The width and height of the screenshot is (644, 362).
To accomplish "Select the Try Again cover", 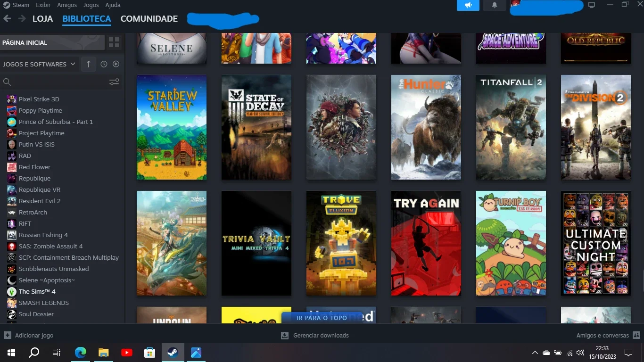I will coord(426,243).
